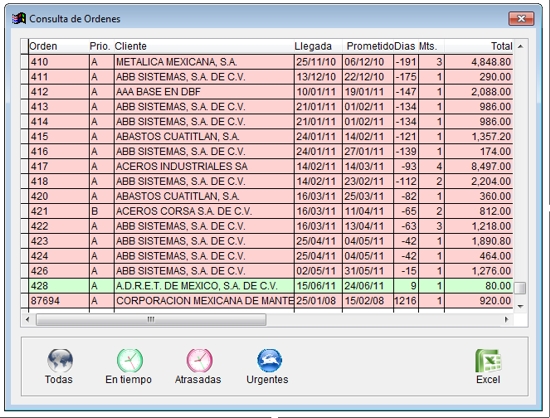Click the horizontal scrollbar thumb
The height and width of the screenshot is (418, 550).
pyautogui.click(x=151, y=319)
